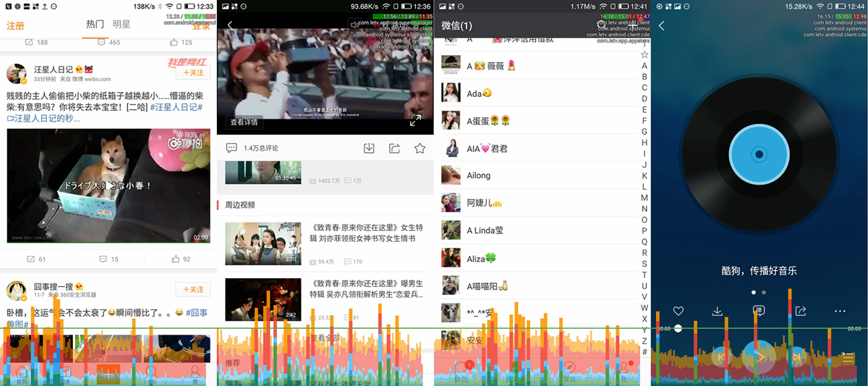Switch to the 明星 tab

(122, 25)
